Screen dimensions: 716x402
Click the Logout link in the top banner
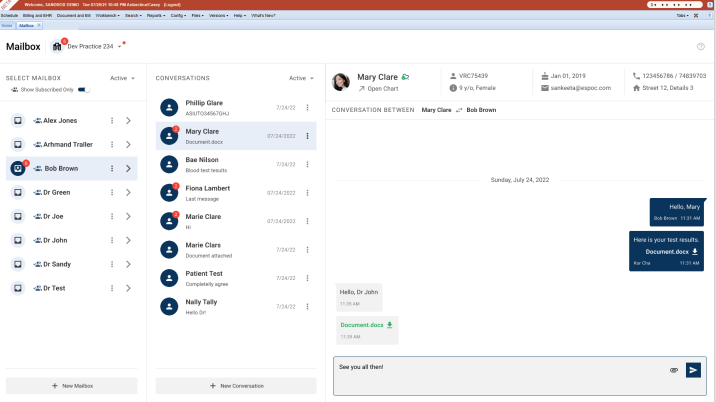172,5
